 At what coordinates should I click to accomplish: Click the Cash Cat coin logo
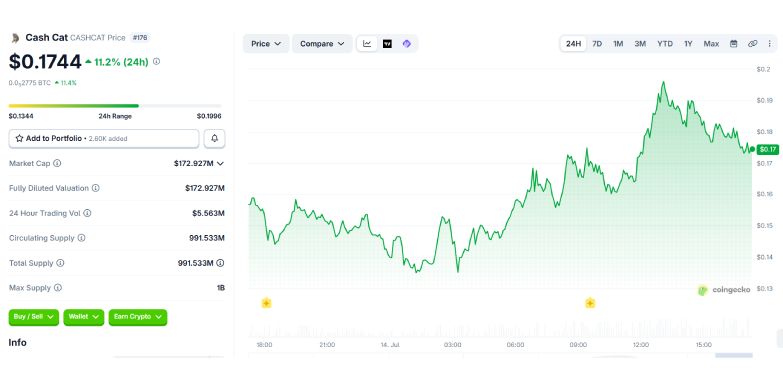15,38
